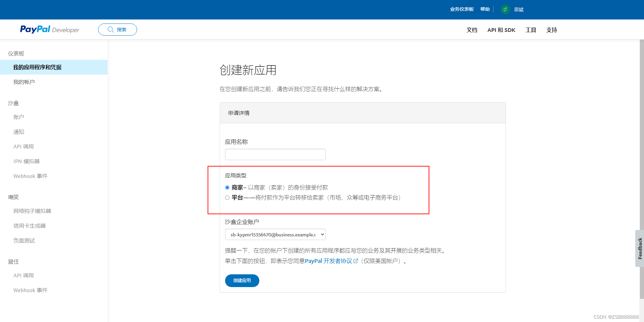Screen dimensions: 644x322
Task: Open IPN 模拟器 in sidebar
Action: [x=27, y=161]
